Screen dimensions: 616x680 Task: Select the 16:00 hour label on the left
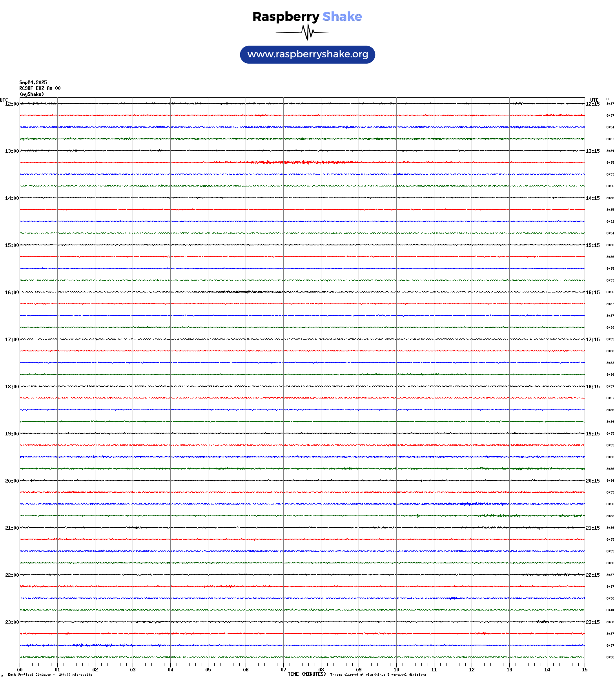[x=12, y=292]
